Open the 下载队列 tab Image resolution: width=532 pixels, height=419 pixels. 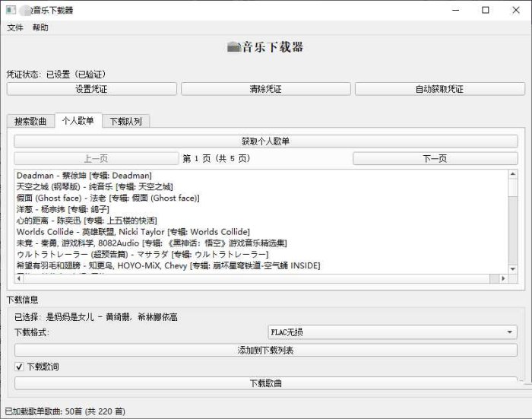coord(126,121)
